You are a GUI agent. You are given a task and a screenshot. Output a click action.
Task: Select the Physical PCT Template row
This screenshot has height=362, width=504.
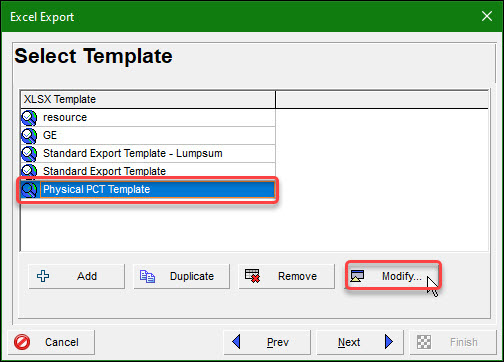(x=148, y=190)
